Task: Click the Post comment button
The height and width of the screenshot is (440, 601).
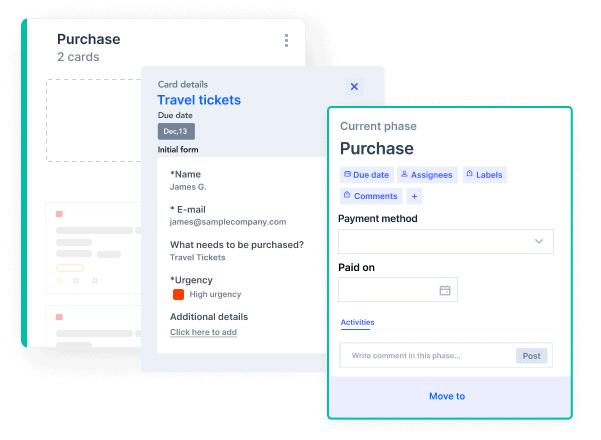Action: click(531, 356)
